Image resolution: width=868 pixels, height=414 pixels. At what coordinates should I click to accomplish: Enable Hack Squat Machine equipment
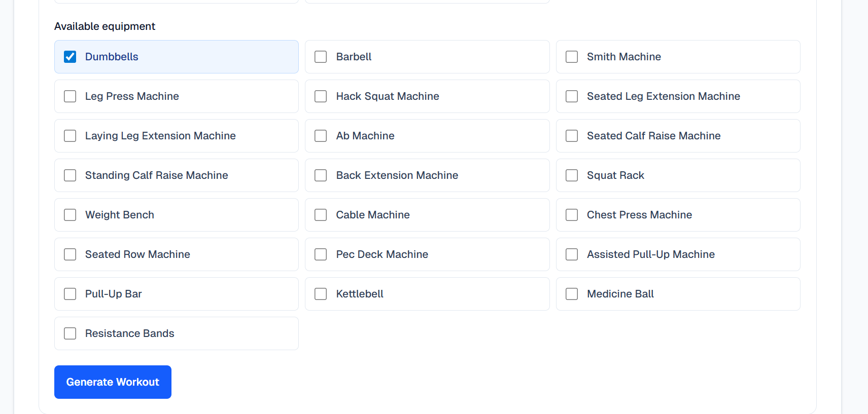click(321, 96)
